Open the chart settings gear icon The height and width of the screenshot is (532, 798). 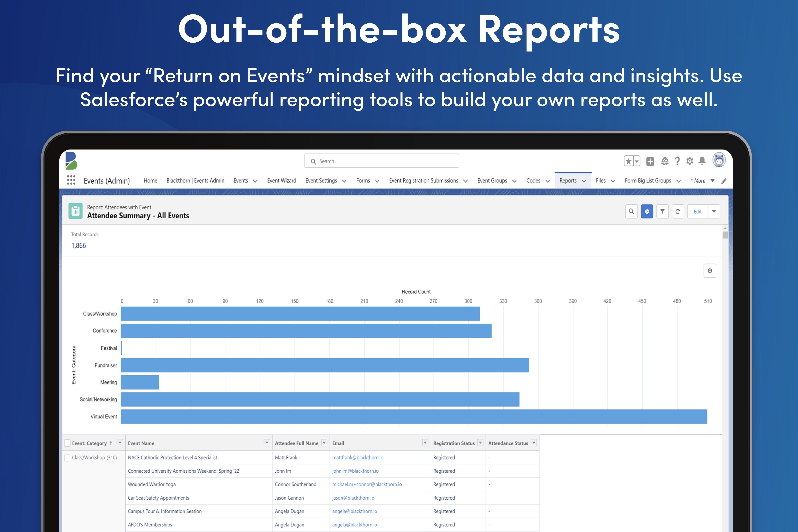pyautogui.click(x=709, y=271)
